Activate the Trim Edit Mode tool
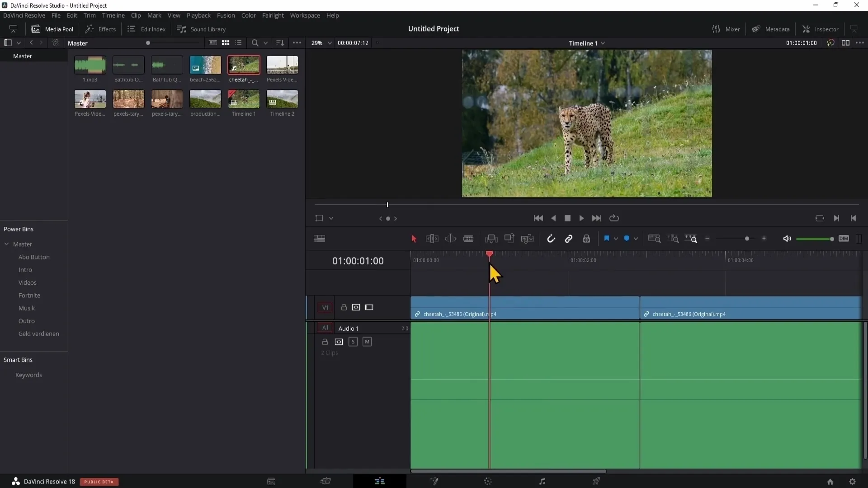This screenshot has width=868, height=488. point(432,239)
